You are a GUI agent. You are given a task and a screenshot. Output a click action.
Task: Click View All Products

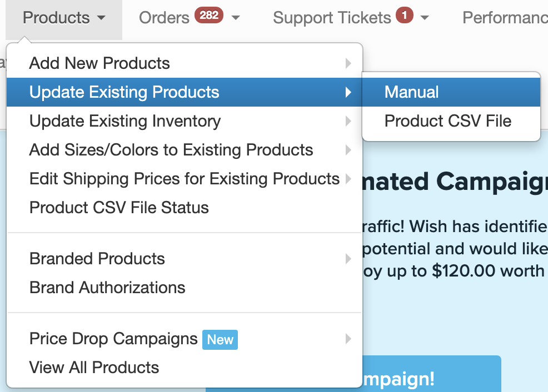(x=94, y=368)
